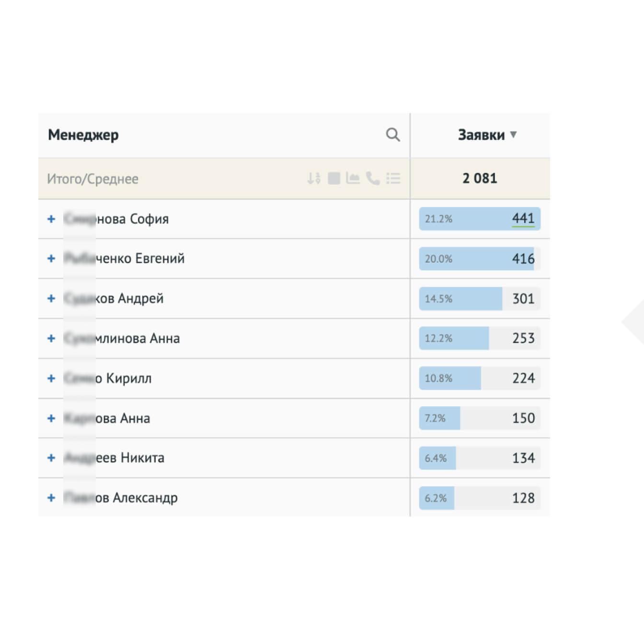Expand the Никита manager row

pyautogui.click(x=51, y=458)
